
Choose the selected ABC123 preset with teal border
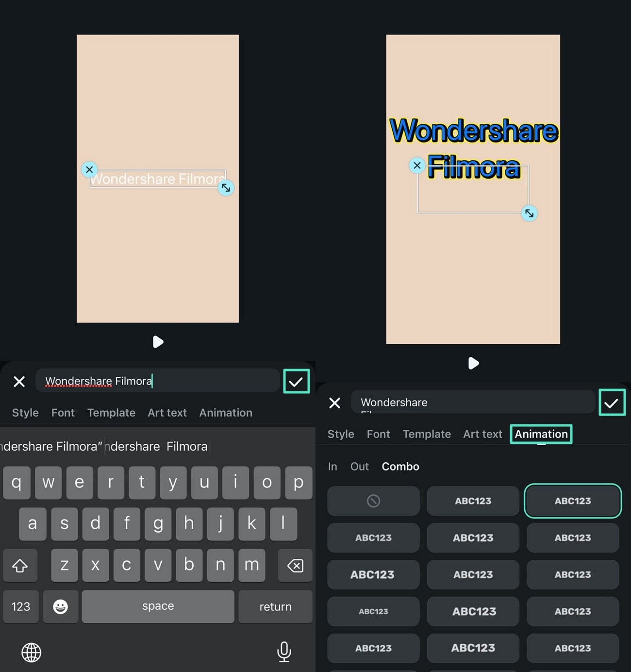(573, 501)
